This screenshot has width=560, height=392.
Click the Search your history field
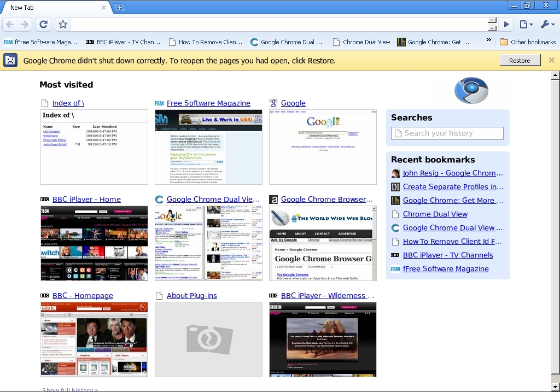(x=447, y=133)
